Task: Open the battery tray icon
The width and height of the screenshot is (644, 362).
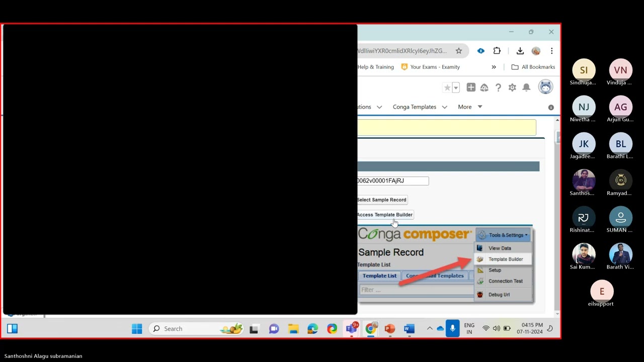Action: pyautogui.click(x=507, y=329)
